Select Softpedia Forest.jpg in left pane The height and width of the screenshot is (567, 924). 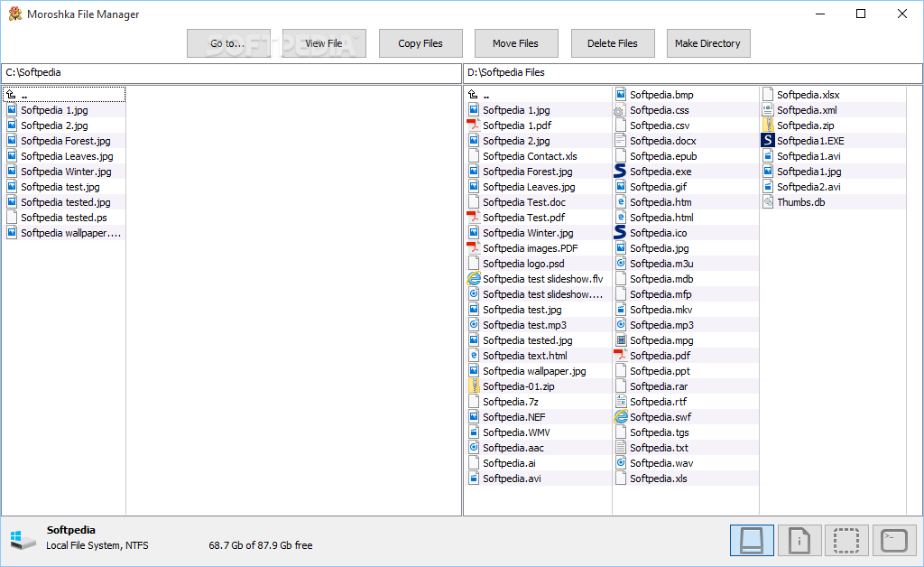(64, 141)
